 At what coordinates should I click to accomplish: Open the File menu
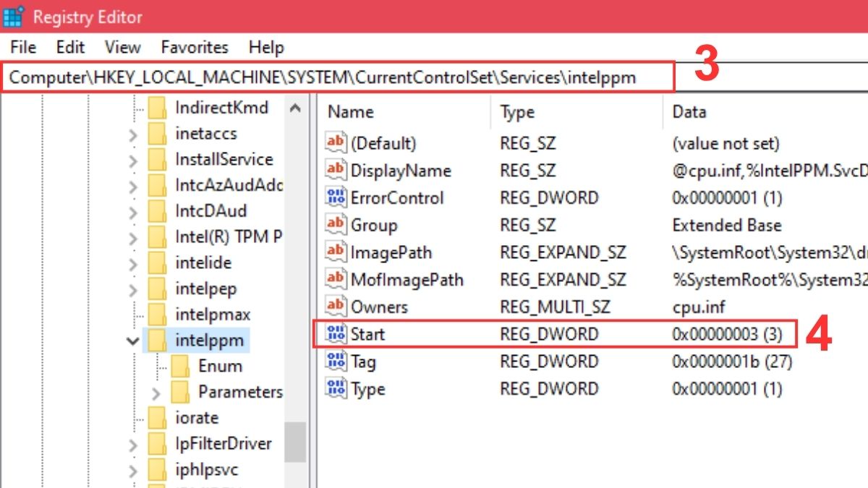pos(23,48)
